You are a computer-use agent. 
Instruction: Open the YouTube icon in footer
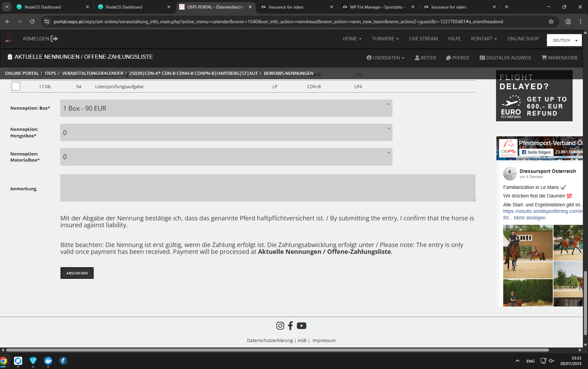click(302, 326)
